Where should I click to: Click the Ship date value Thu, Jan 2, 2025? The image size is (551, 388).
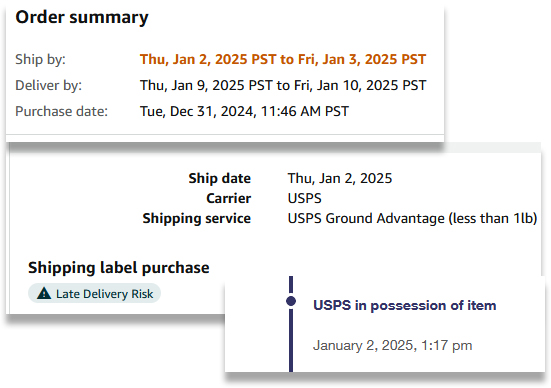pos(339,178)
